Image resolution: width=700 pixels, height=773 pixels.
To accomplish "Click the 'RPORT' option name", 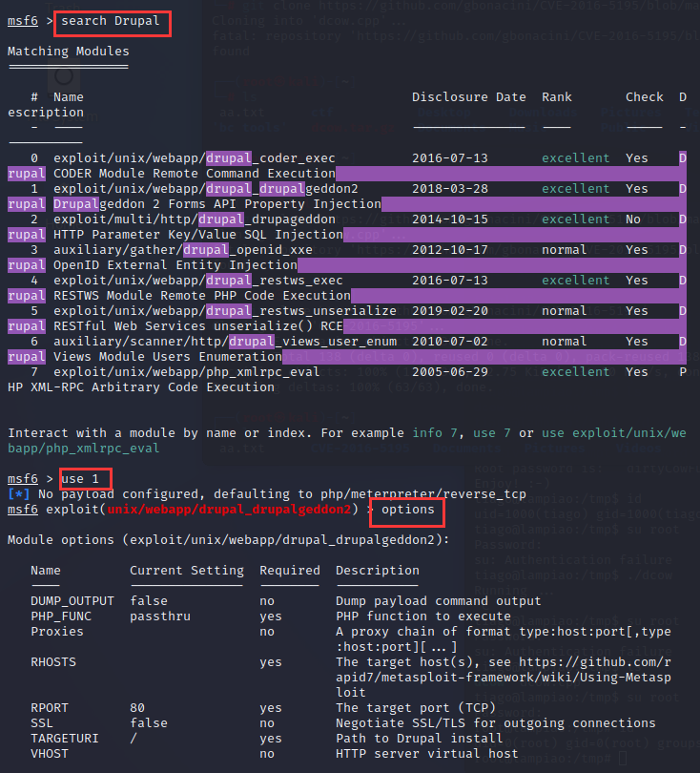I will tap(50, 708).
